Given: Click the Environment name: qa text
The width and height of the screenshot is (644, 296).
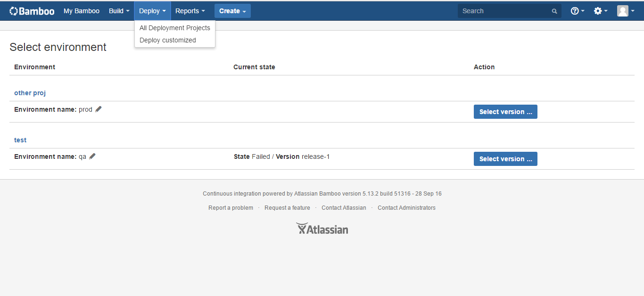Looking at the screenshot, I should coord(50,156).
